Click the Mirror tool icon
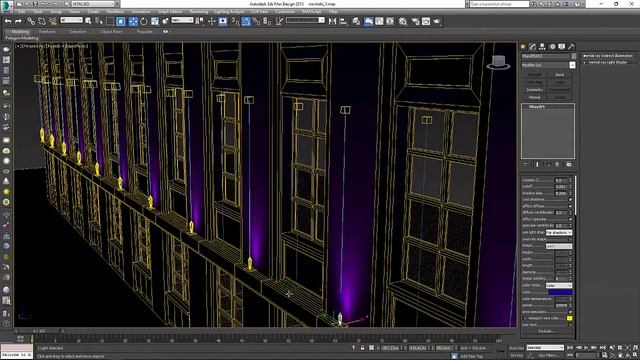640x360 pixels. [x=332, y=21]
